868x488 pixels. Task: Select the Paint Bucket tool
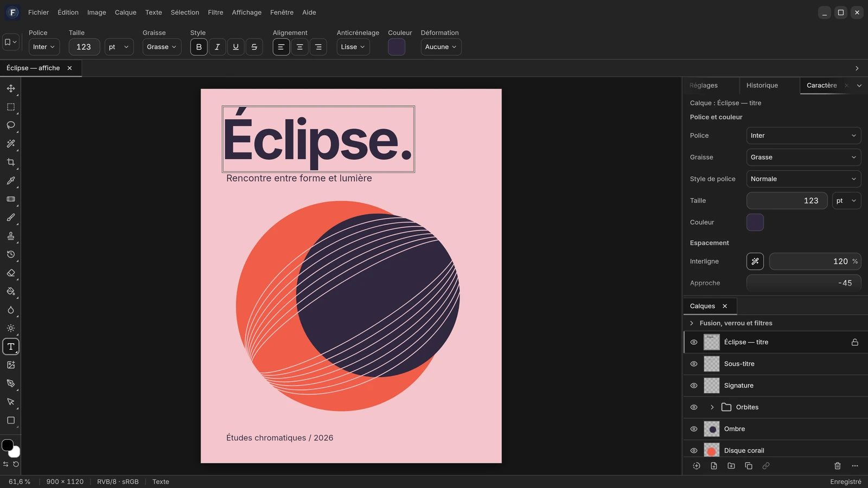pos(11,291)
